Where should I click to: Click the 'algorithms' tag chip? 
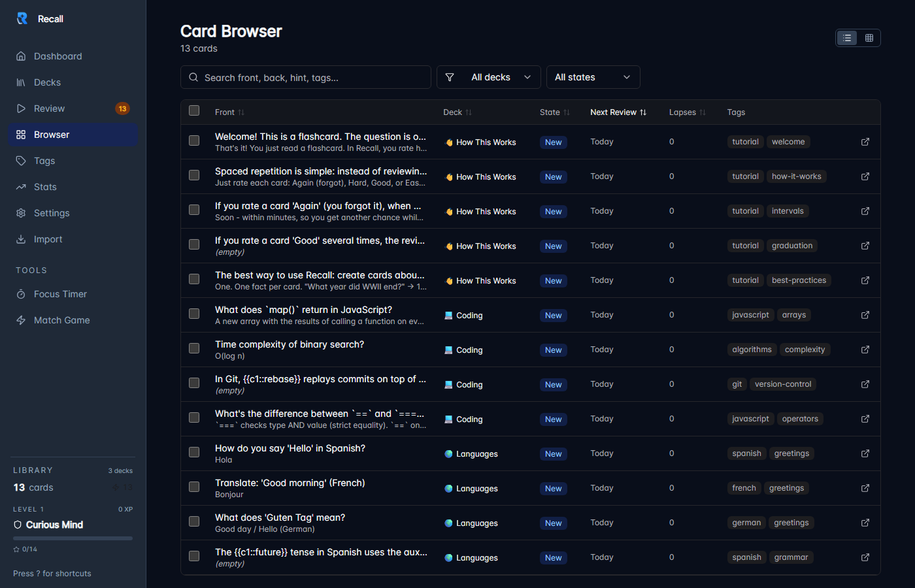coord(752,350)
